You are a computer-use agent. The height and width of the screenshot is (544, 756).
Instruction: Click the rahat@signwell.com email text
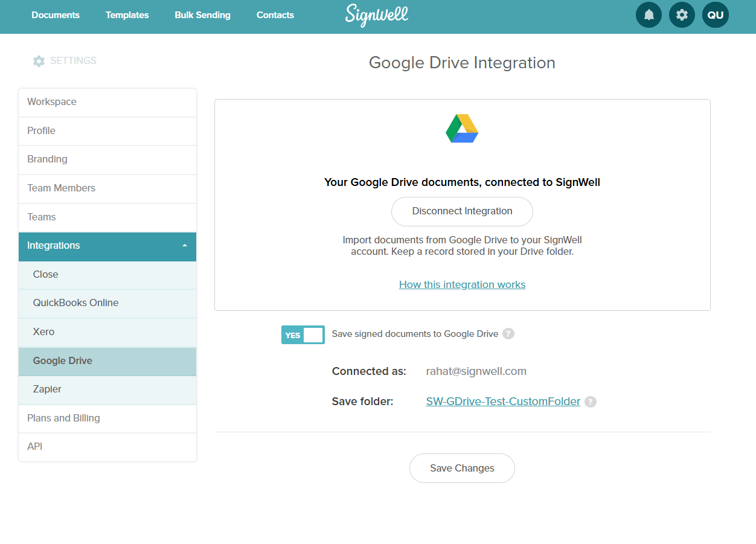pos(476,371)
